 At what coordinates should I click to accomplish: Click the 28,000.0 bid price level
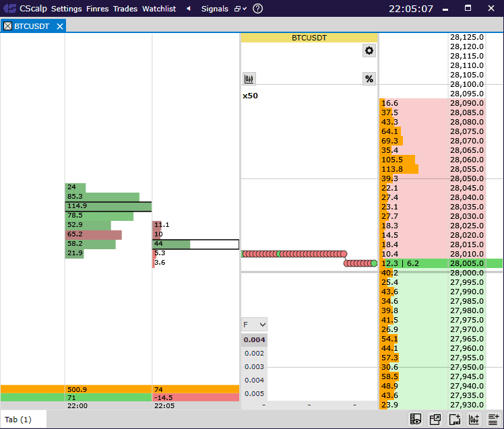click(x=467, y=273)
